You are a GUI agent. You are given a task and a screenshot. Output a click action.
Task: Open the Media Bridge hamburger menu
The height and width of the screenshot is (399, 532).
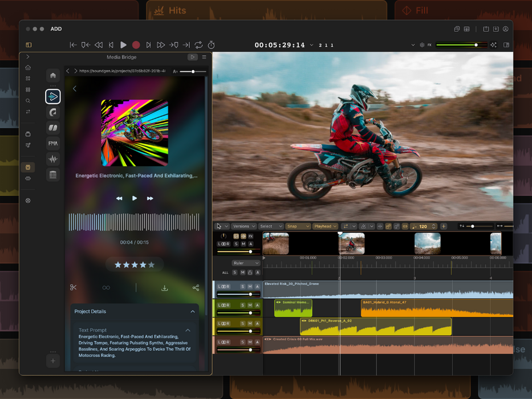tap(204, 58)
